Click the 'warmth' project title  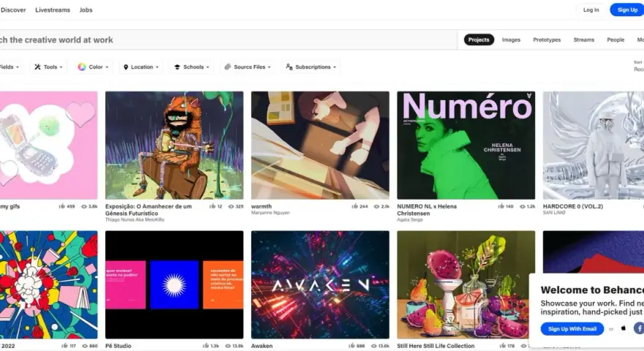[x=261, y=206]
